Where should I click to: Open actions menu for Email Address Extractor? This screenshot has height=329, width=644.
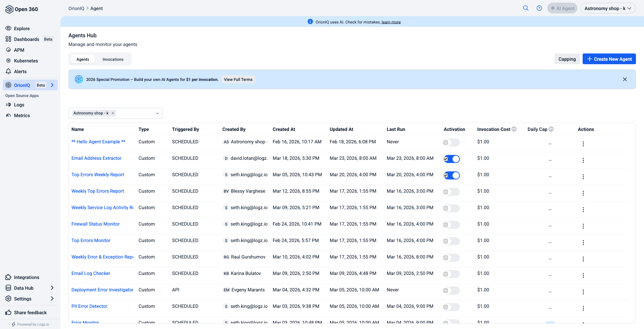(x=583, y=160)
